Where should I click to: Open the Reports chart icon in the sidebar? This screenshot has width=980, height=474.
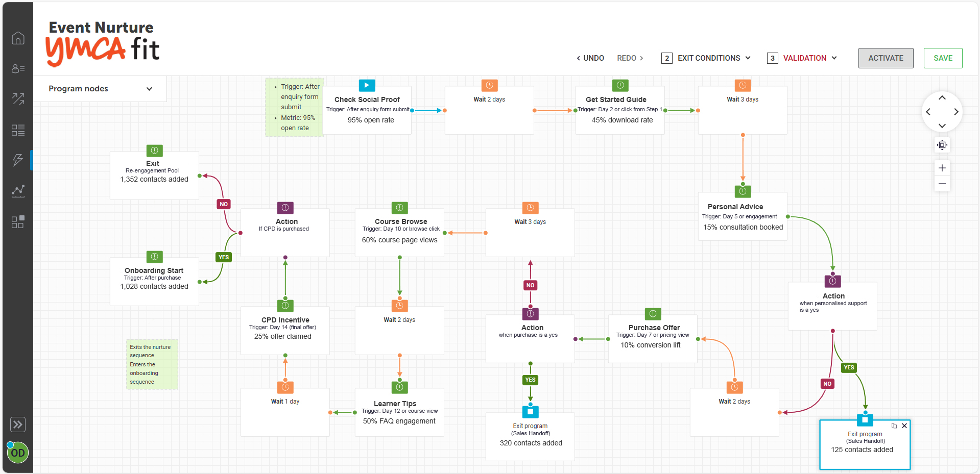(x=18, y=191)
